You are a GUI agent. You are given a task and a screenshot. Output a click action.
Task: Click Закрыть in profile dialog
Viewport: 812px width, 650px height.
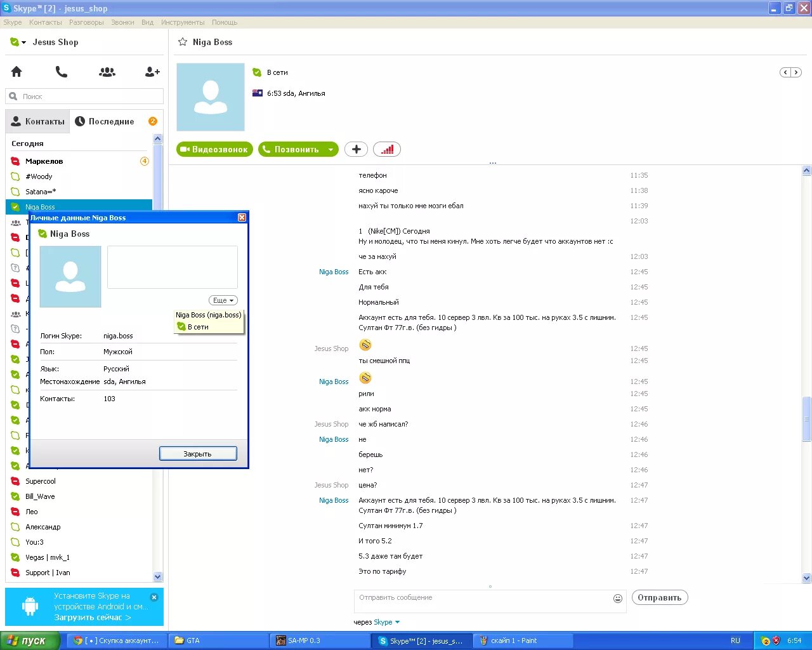(x=198, y=454)
